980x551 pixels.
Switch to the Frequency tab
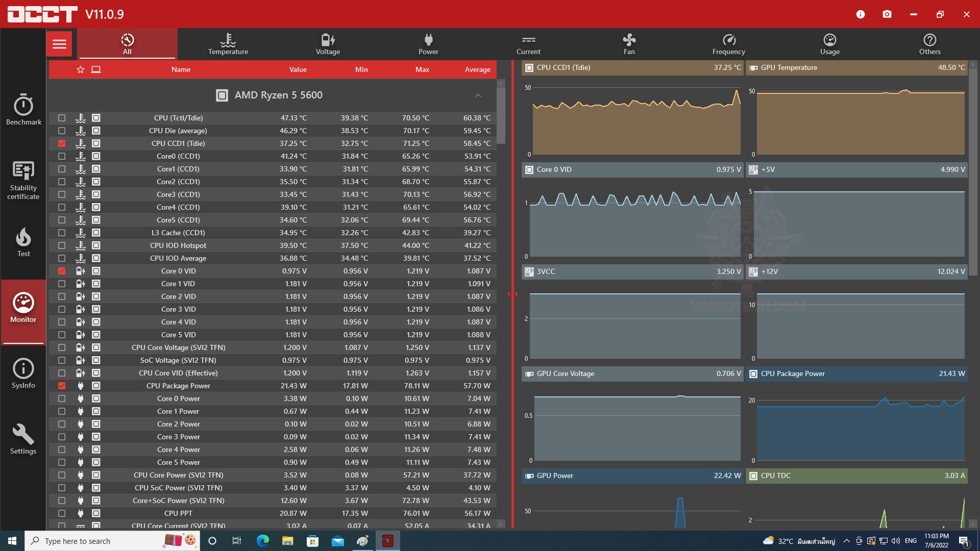point(728,44)
